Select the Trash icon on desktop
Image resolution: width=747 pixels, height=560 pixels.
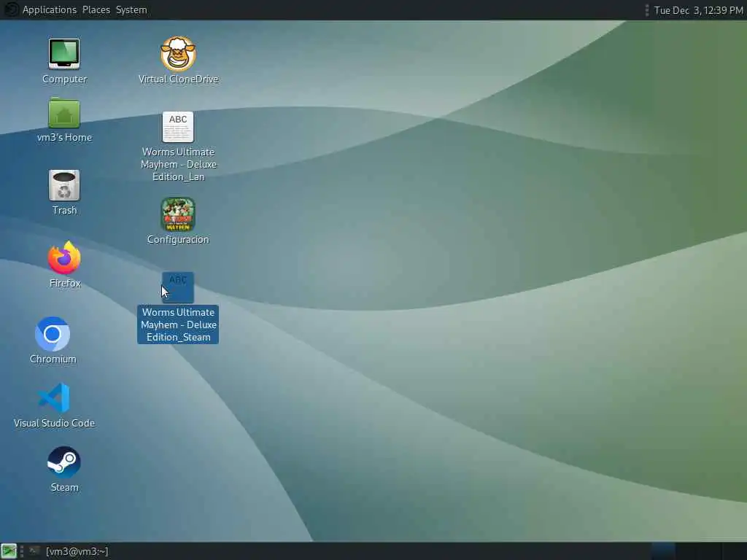tap(64, 185)
